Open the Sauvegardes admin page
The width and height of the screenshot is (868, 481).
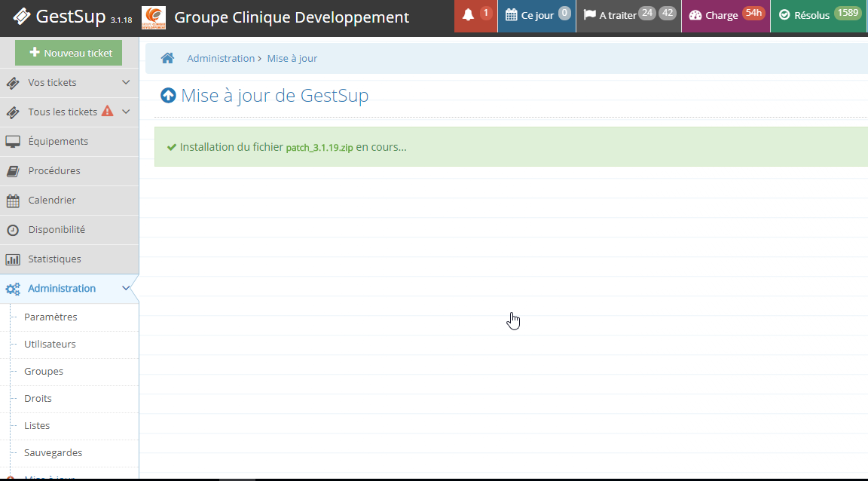tap(53, 453)
